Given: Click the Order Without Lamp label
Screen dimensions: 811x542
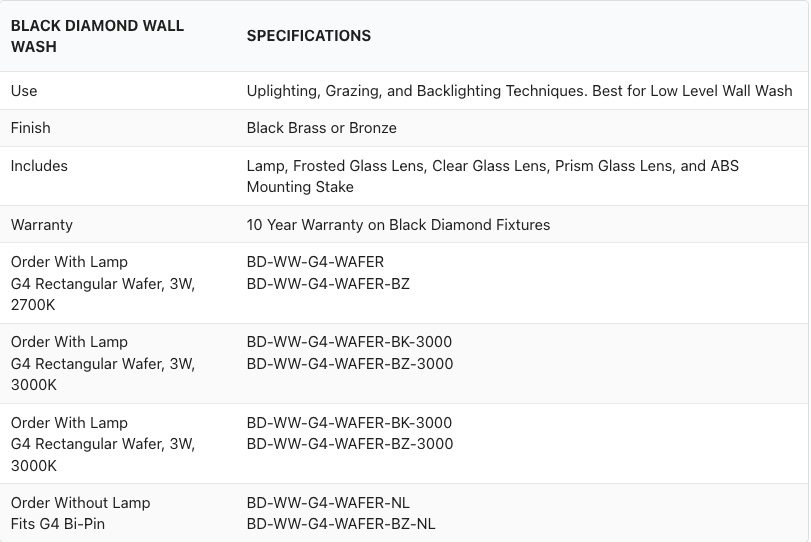Looking at the screenshot, I should [80, 502].
